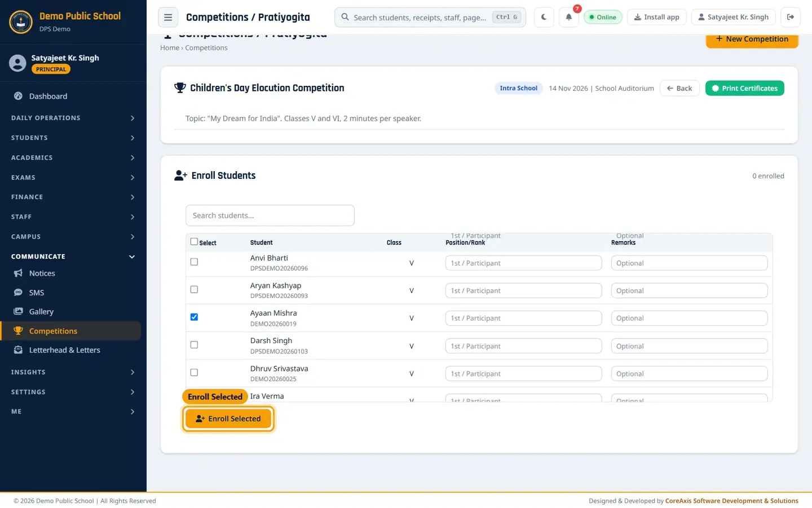The image size is (812, 508).
Task: Click the search magnifier icon in top bar
Action: click(345, 17)
